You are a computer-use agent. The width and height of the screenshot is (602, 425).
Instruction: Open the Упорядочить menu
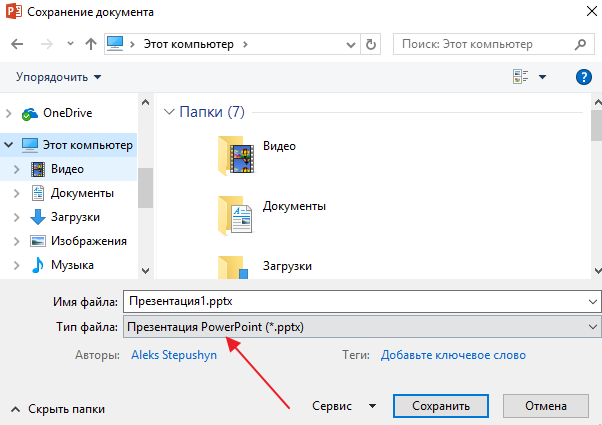[59, 77]
